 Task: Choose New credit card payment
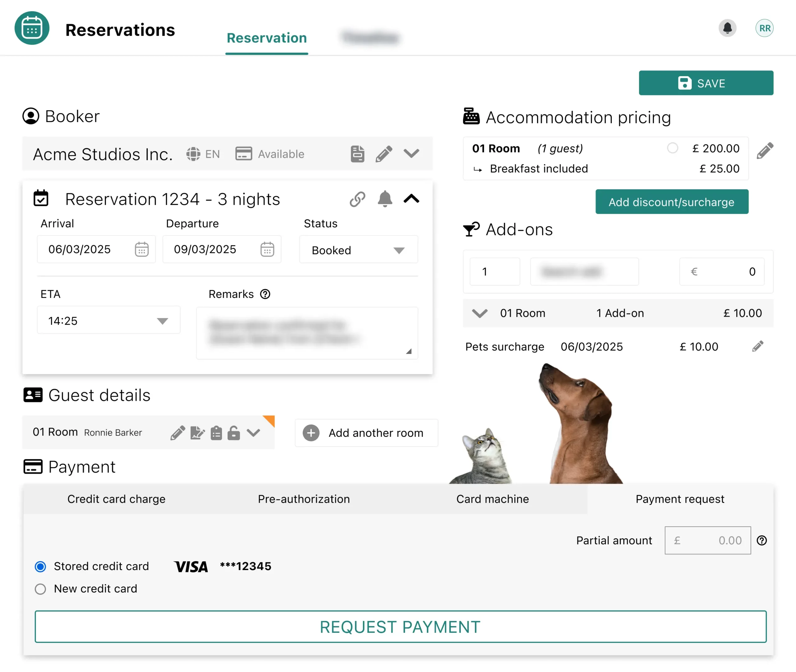(x=40, y=589)
